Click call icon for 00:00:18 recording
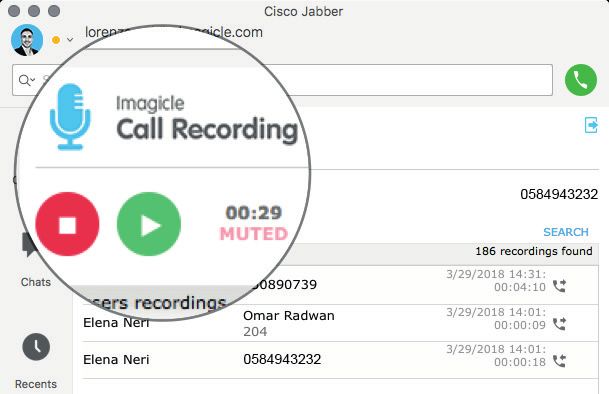609x394 pixels. pyautogui.click(x=559, y=361)
